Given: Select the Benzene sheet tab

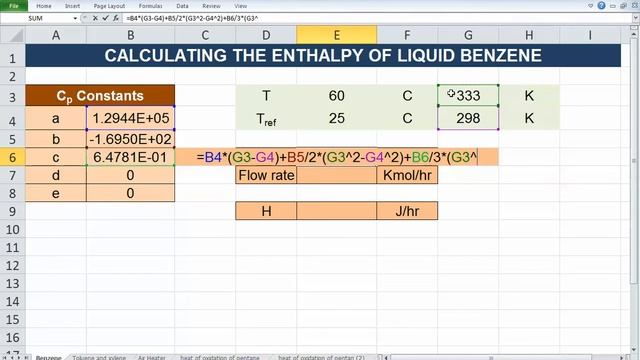Looking at the screenshot, I should (48, 357).
